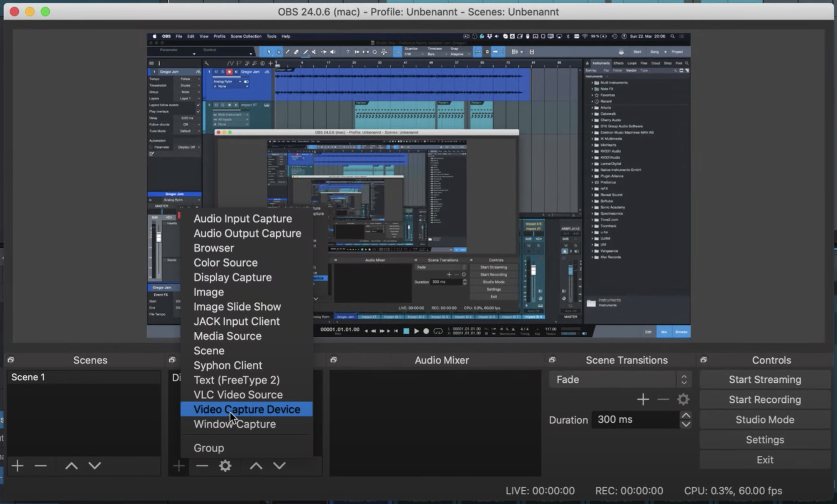Open the Fade transition dropdown

click(620, 379)
